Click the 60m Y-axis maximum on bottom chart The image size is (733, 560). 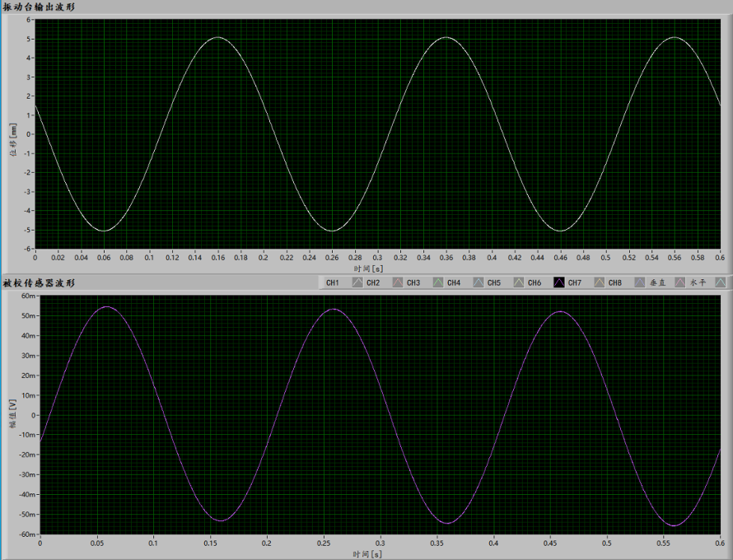click(x=29, y=296)
